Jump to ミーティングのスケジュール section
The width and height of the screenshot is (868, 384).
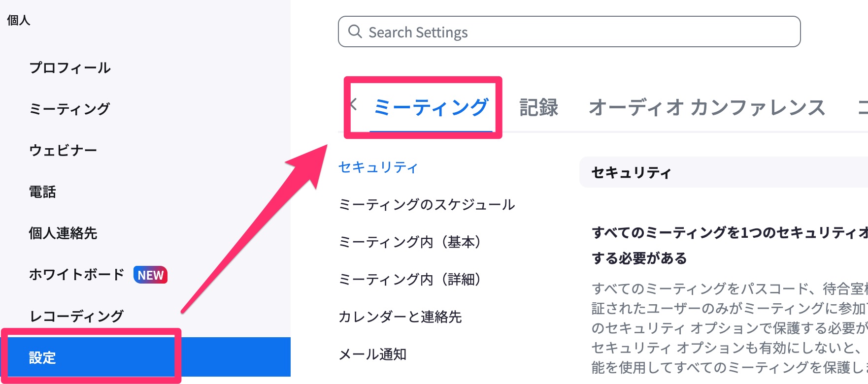click(x=427, y=205)
